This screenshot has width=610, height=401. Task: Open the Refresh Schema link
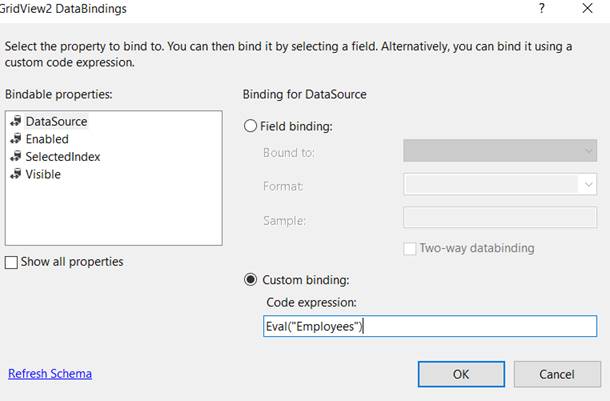50,374
